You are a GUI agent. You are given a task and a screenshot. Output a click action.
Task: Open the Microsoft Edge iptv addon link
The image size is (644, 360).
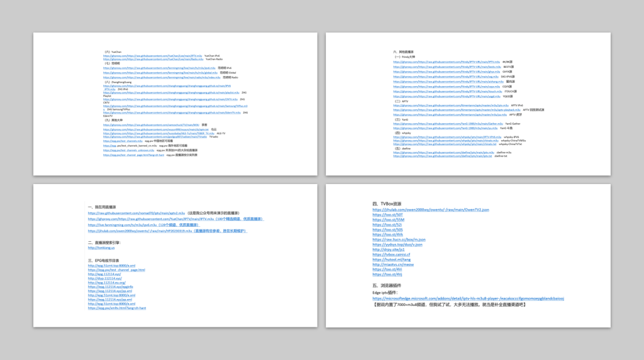[468, 299]
